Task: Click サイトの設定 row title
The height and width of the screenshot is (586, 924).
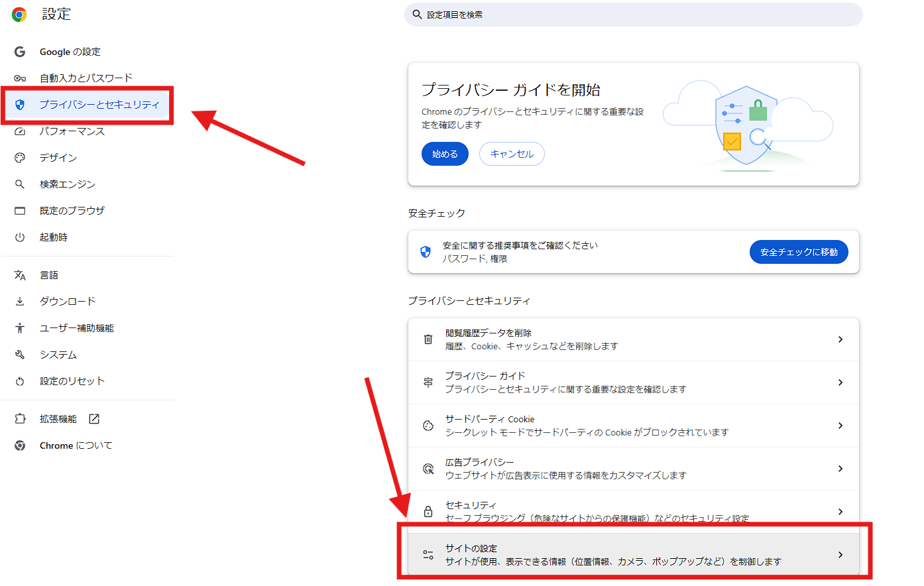Action: coord(471,548)
